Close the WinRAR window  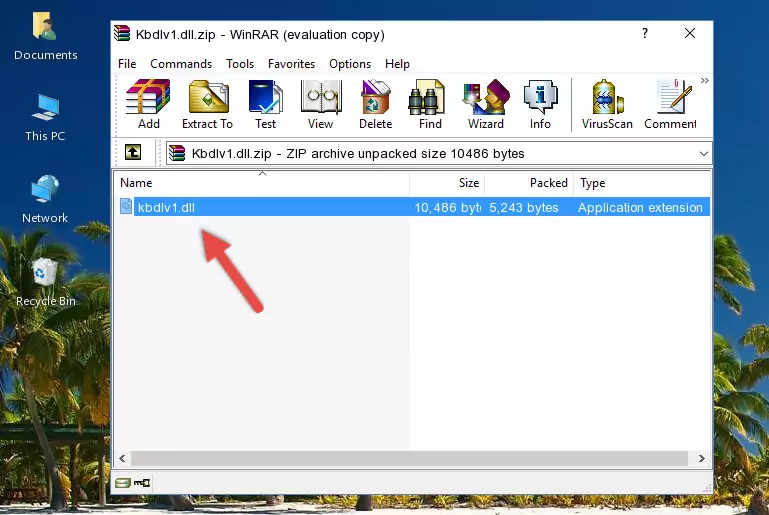click(x=690, y=33)
